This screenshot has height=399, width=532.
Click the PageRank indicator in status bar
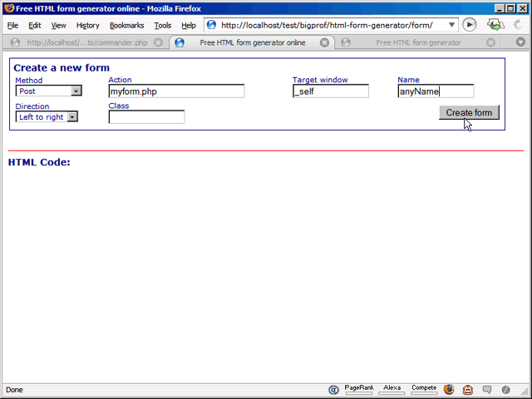[359, 390]
